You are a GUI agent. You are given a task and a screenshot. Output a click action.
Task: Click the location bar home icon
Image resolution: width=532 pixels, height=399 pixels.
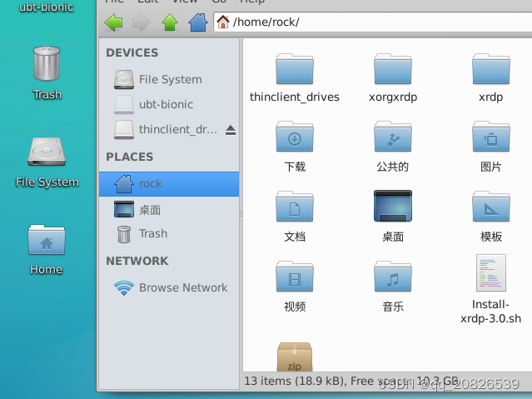click(223, 22)
